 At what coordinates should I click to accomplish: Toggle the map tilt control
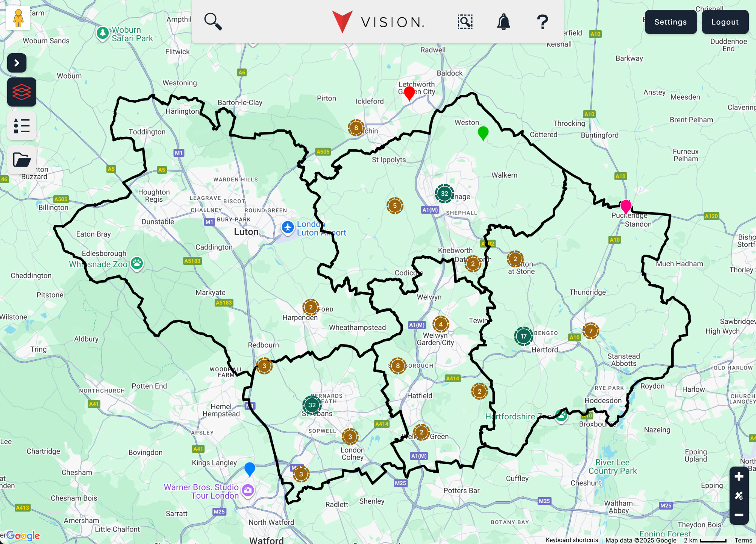(x=739, y=495)
